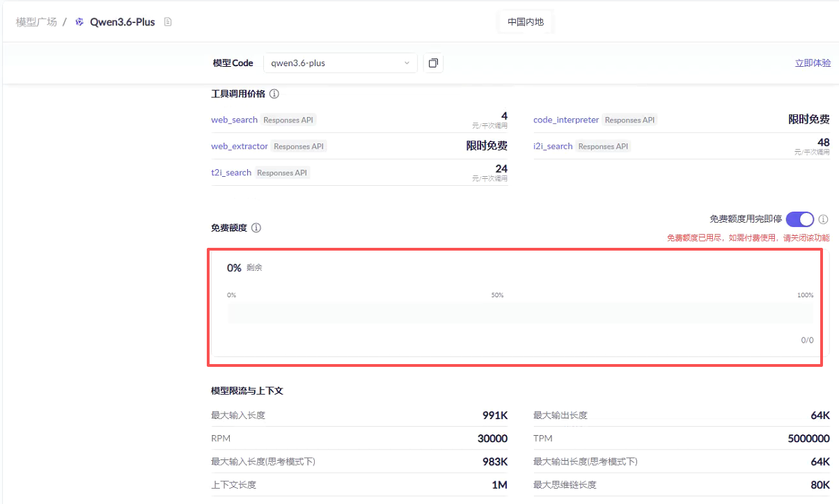The height and width of the screenshot is (504, 839).
Task: Click the 24 price for t2i_search
Action: pos(501,169)
